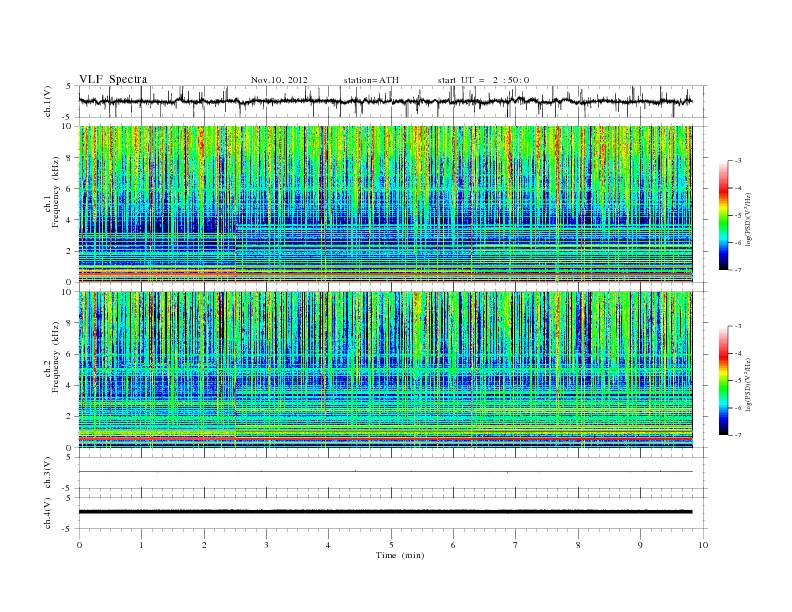Click the "-3" tick on ch.1 colorbar

click(738, 161)
